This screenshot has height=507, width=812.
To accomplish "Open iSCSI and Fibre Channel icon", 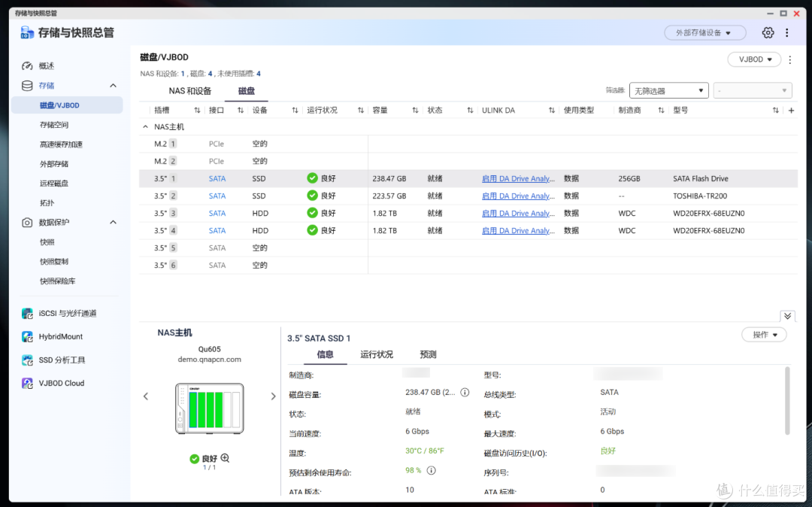I will 27,314.
